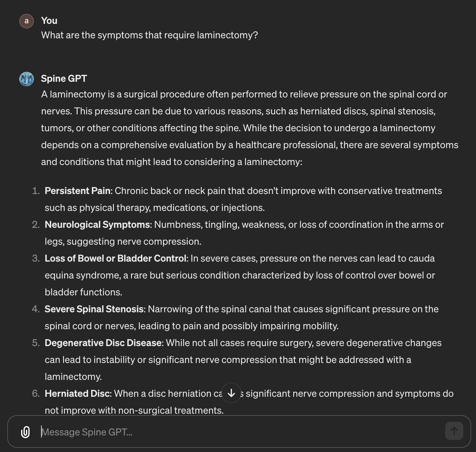Click the "Herniated Disc" bold heading
This screenshot has width=476, height=452.
(x=78, y=393)
